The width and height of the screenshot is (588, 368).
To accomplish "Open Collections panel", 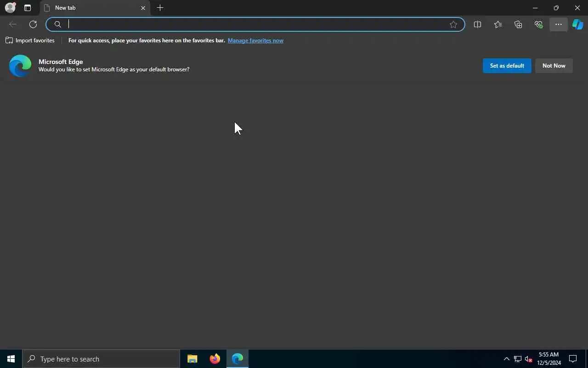I will pyautogui.click(x=518, y=24).
